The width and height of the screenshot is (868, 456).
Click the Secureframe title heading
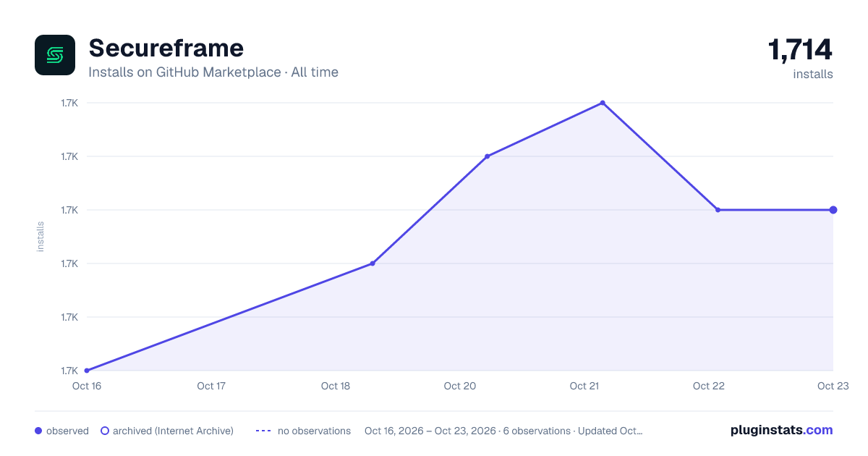166,48
